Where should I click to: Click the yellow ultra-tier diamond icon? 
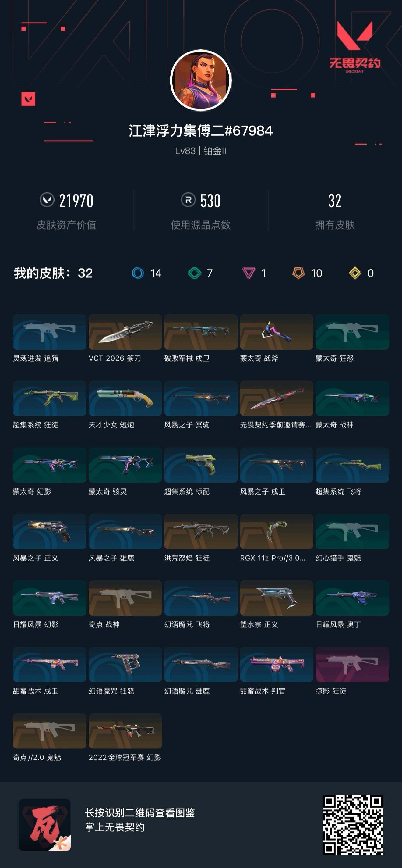[355, 273]
